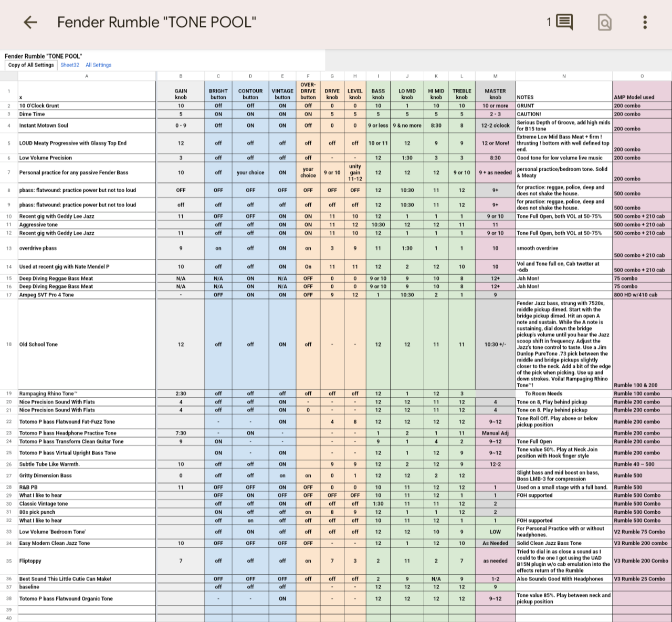Select the Easy Modern Clean Jazz Tone cell
The image size is (672, 622).
pos(87,543)
